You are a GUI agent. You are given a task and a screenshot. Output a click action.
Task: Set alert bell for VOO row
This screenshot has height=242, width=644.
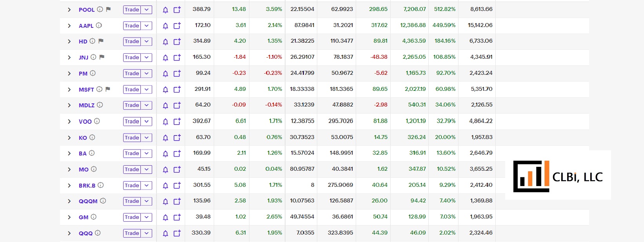pos(166,122)
